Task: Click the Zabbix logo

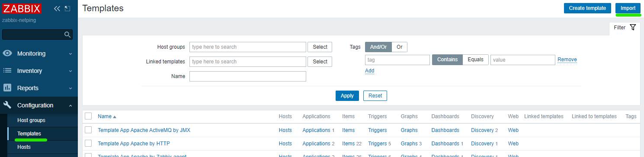Action: [x=22, y=8]
